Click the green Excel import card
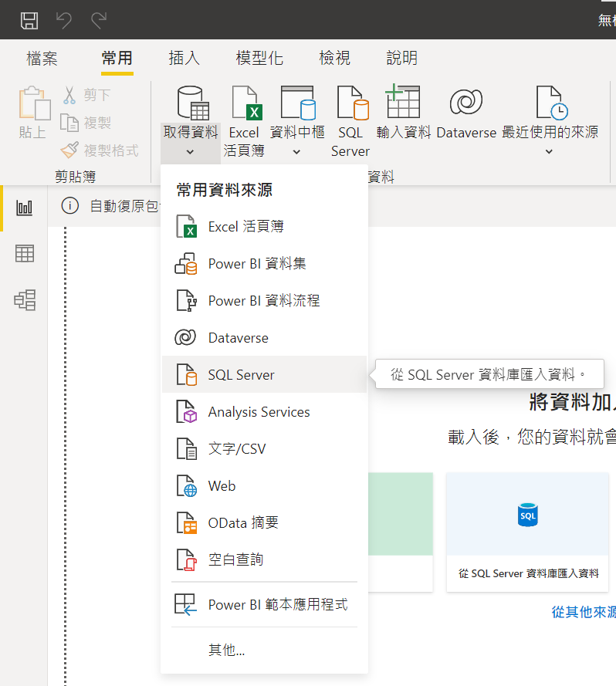This screenshot has width=616, height=686. point(400,532)
